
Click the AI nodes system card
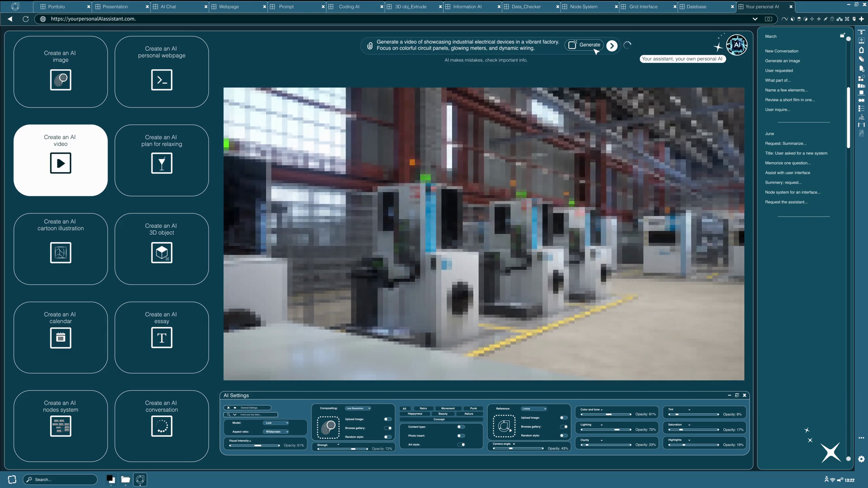pos(61,426)
